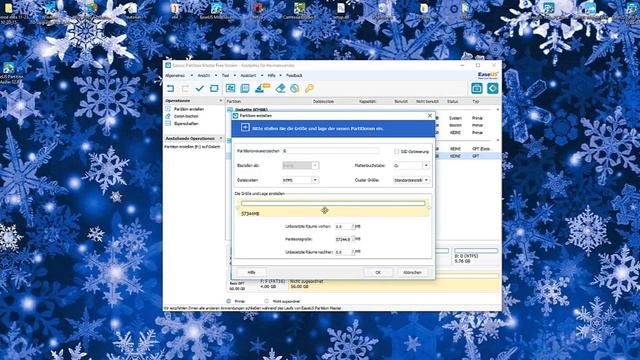Viewport: 640px width, 360px height.
Task: Apply pending operations with the checkmark icon
Action: point(200,88)
